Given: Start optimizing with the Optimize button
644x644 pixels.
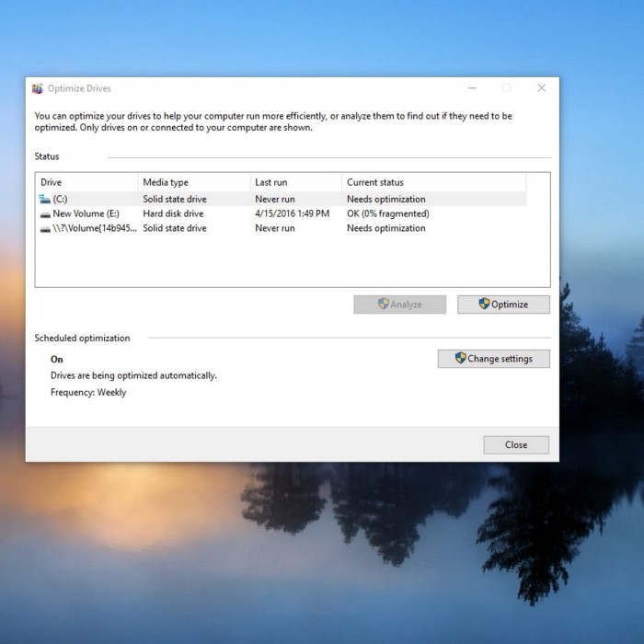Looking at the screenshot, I should [503, 305].
